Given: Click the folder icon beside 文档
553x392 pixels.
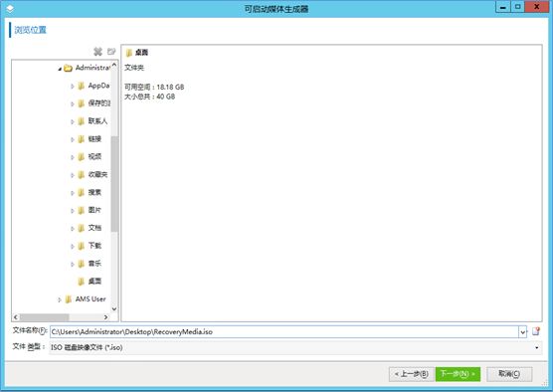Looking at the screenshot, I should (x=82, y=228).
